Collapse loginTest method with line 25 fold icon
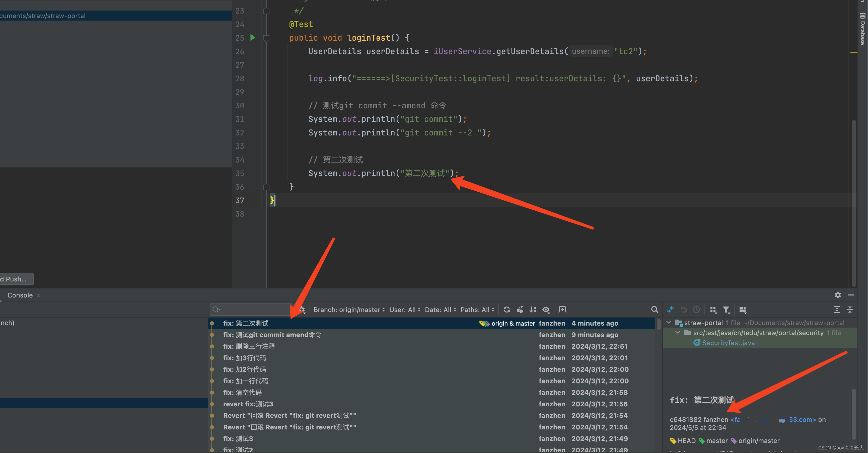 [x=266, y=38]
